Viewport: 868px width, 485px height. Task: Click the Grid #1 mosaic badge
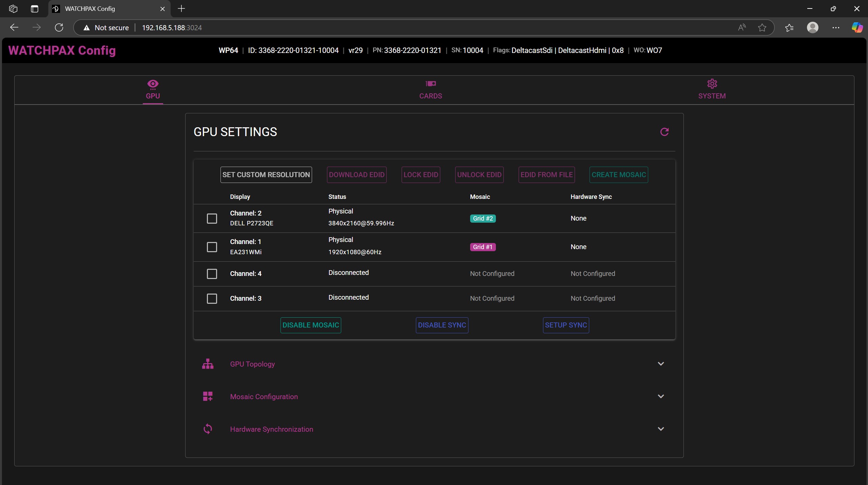click(x=483, y=247)
